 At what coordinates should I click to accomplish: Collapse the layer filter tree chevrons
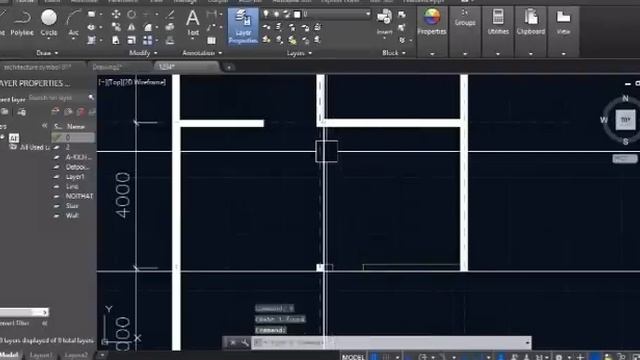(x=44, y=126)
